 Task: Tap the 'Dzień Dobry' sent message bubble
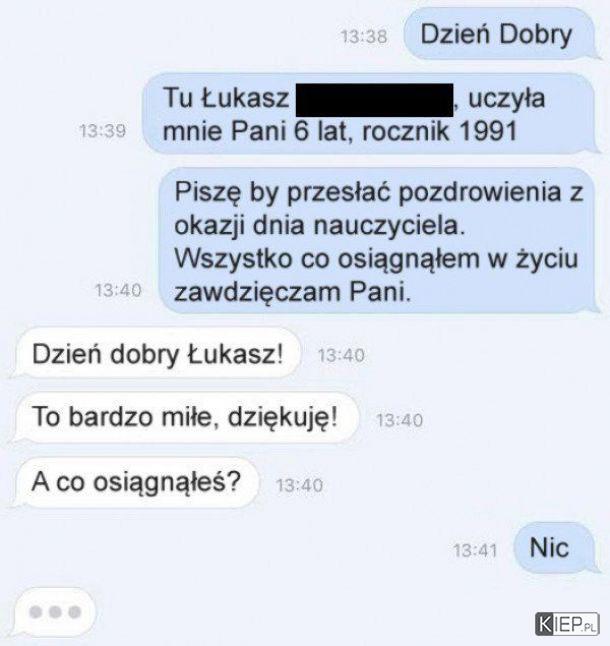[x=500, y=34]
